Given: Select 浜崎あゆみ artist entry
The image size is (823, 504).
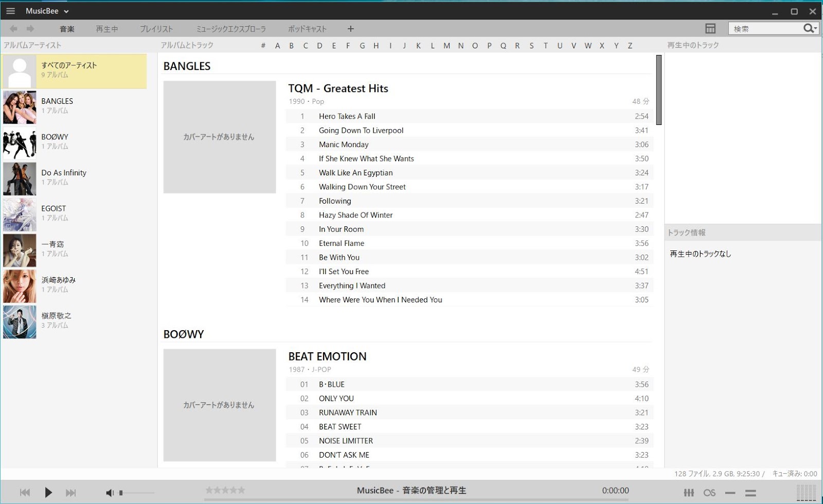Looking at the screenshot, I should [x=75, y=286].
